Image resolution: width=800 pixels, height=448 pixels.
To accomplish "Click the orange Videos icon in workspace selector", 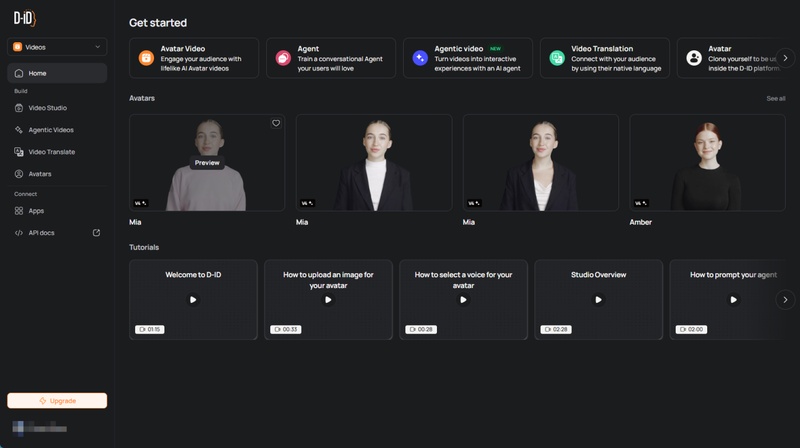I will pos(17,47).
